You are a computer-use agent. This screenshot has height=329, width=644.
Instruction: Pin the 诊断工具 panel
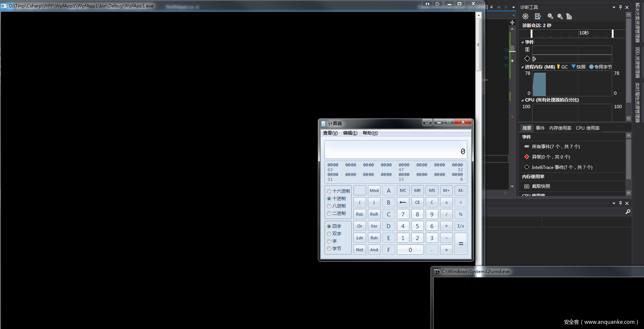point(620,7)
